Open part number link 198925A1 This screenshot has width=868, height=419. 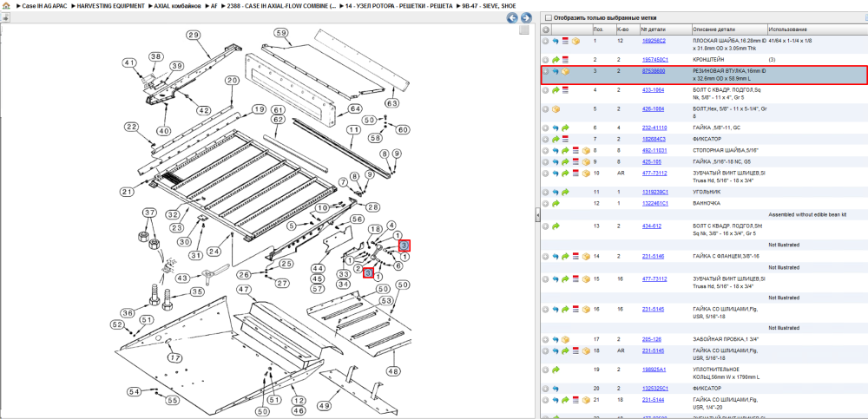click(654, 370)
